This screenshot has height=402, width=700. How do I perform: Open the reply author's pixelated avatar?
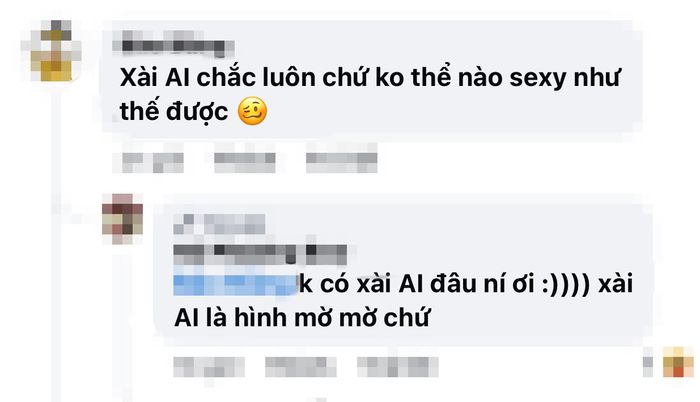coord(122,219)
